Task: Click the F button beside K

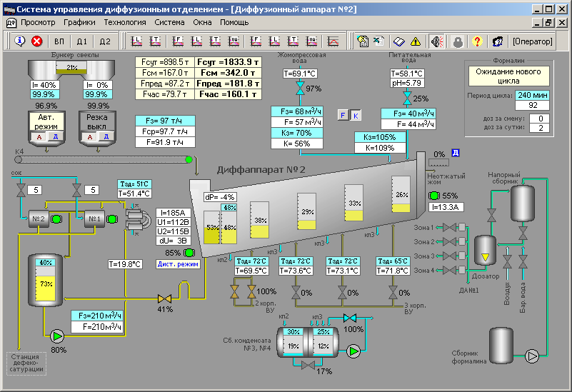Action: click(343, 116)
